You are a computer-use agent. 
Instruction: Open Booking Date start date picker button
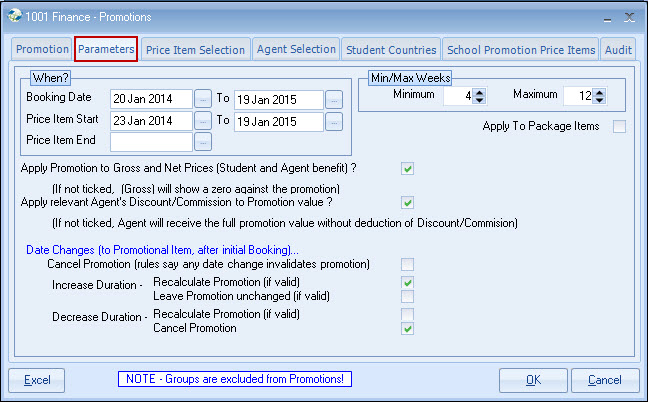pos(203,99)
